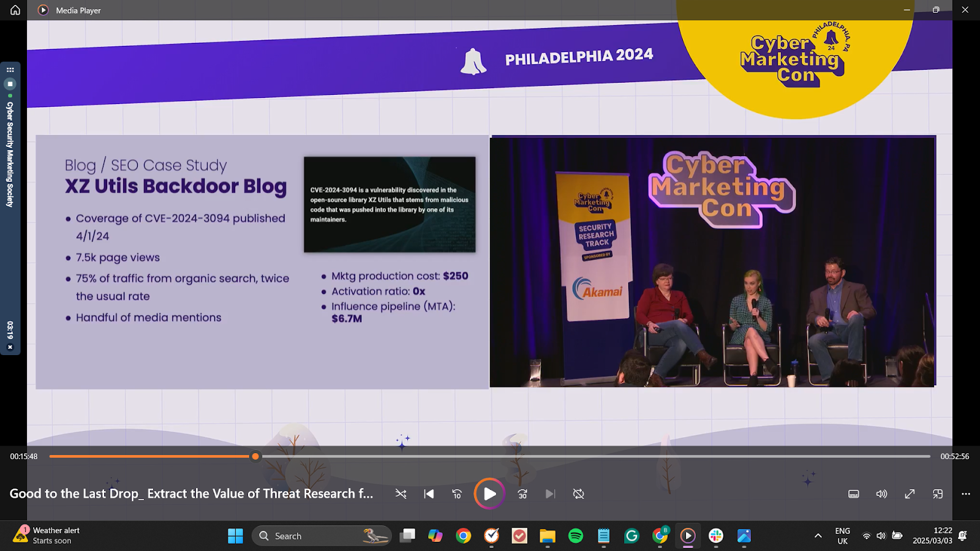The width and height of the screenshot is (980, 551).
Task: Open Slack from the taskbar
Action: [x=716, y=536]
